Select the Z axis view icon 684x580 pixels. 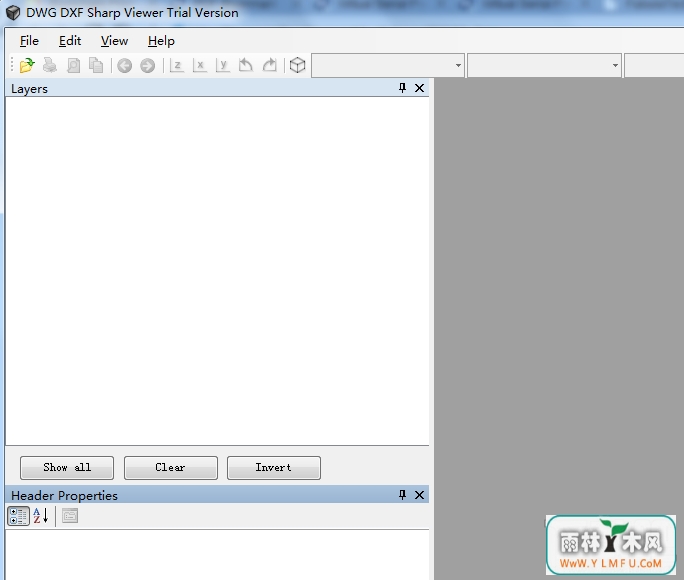point(176,65)
